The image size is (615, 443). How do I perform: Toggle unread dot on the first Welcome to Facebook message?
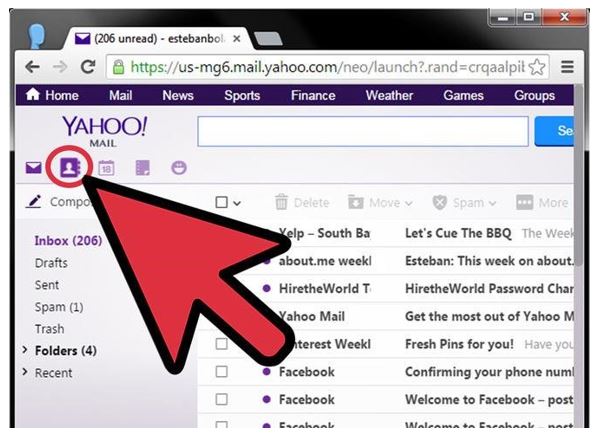tap(267, 399)
